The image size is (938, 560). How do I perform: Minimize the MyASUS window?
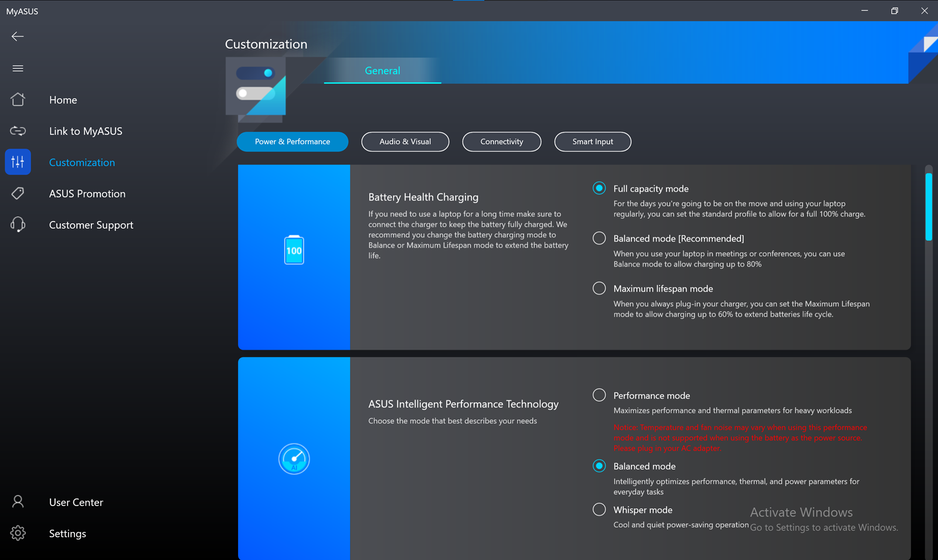click(x=864, y=11)
